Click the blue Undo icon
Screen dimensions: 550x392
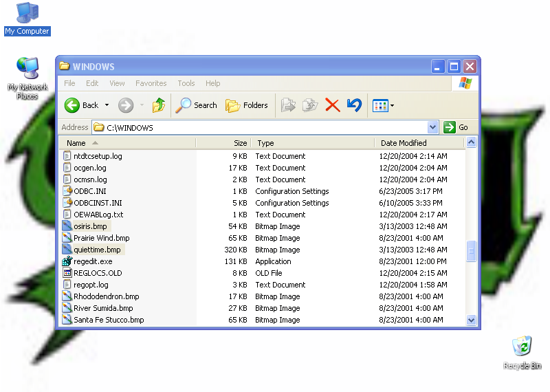[x=354, y=105]
